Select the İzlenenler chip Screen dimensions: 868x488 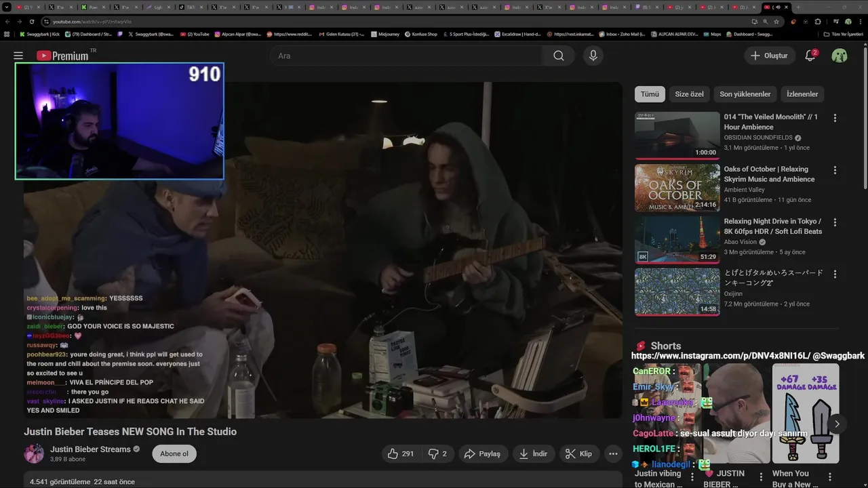[802, 94]
